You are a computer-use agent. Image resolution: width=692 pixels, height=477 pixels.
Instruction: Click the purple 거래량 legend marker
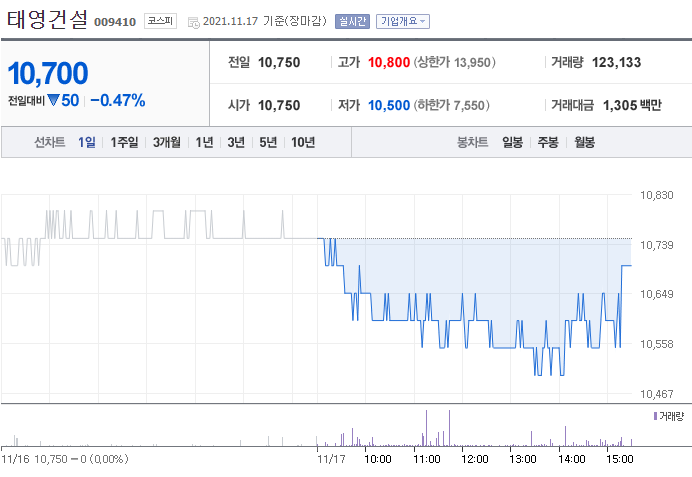[x=655, y=416]
